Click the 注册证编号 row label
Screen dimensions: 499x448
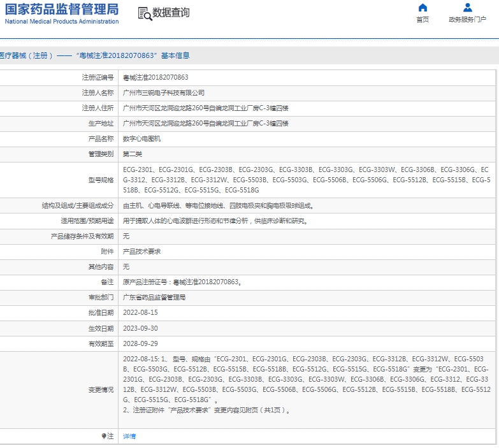(x=98, y=77)
